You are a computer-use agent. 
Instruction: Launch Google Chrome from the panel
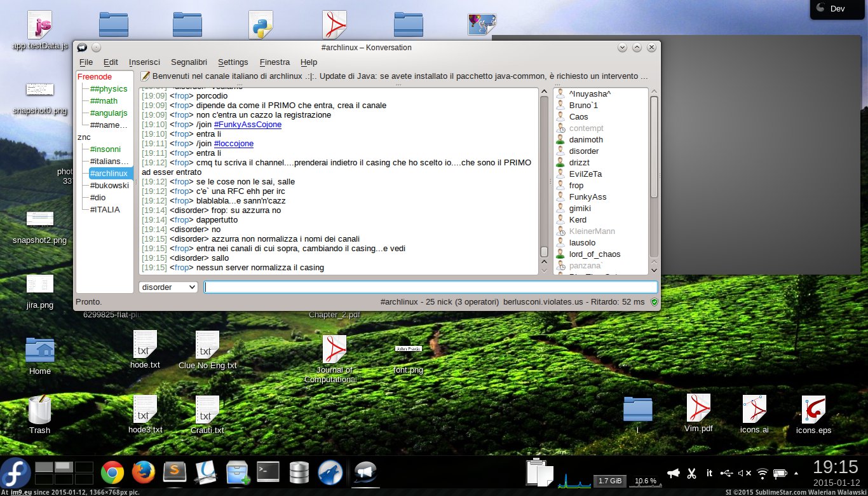(x=112, y=472)
